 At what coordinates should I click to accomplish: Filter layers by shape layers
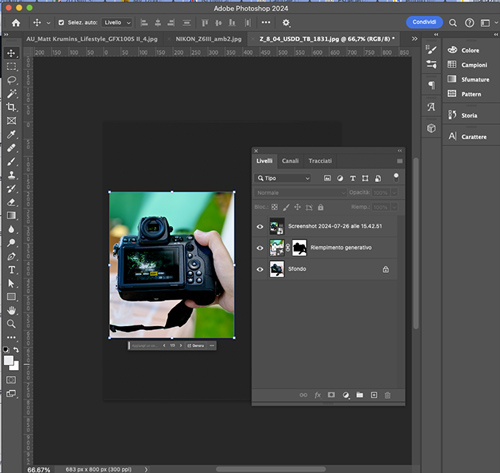[365, 178]
